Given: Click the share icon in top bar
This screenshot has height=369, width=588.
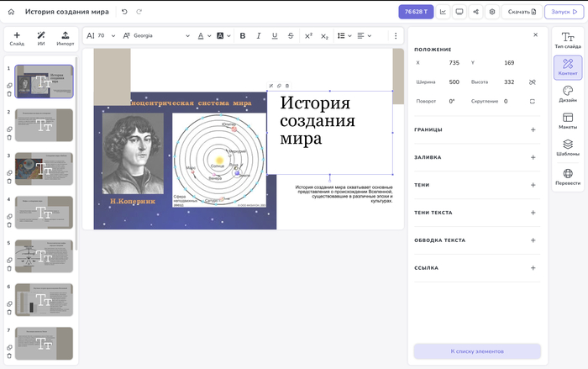Looking at the screenshot, I should (476, 12).
